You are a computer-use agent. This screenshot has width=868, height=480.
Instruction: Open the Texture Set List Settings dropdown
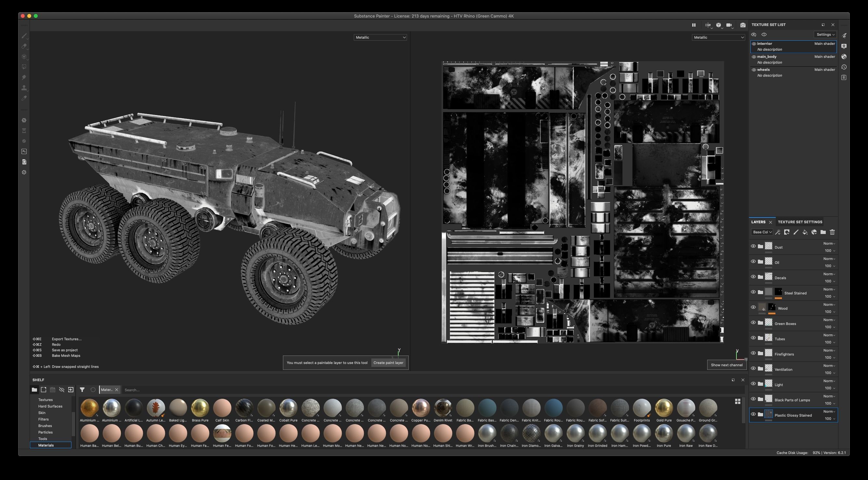[x=825, y=34]
